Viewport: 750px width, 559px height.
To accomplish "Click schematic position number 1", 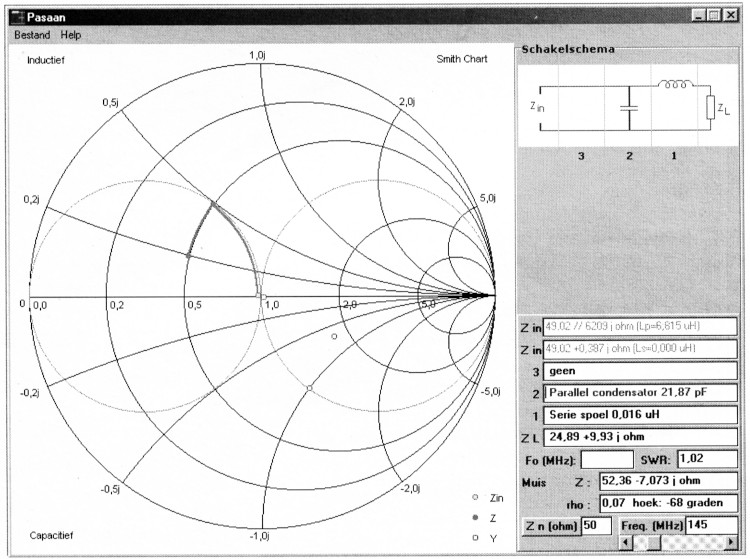I will 674,156.
